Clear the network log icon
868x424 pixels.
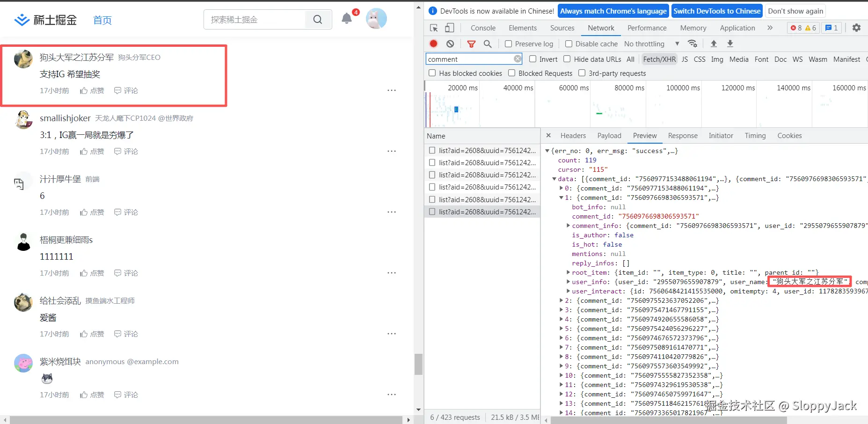click(x=450, y=44)
